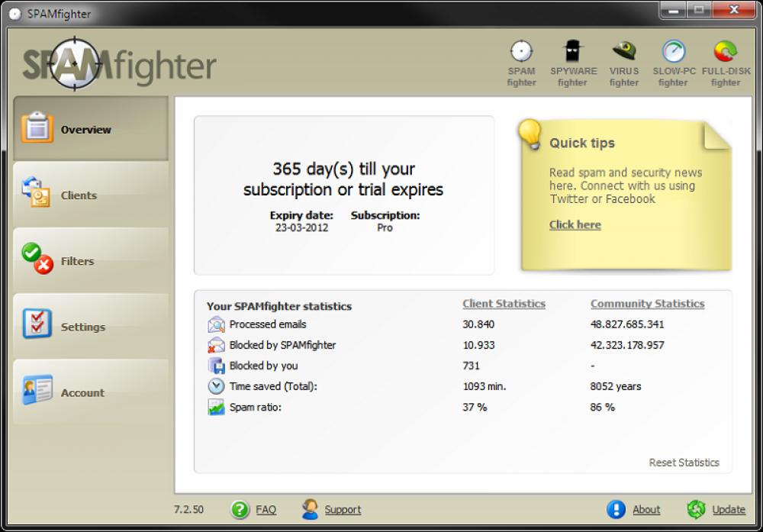
Task: Open Community Statistics
Action: click(x=647, y=303)
